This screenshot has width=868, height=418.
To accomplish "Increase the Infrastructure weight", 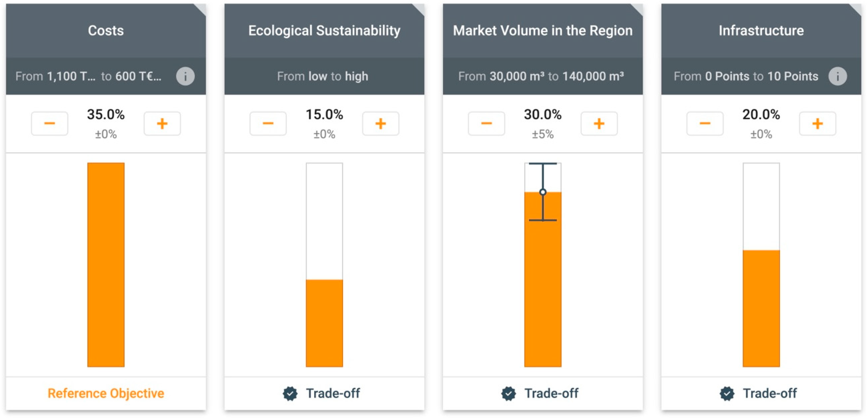I will pyautogui.click(x=817, y=124).
